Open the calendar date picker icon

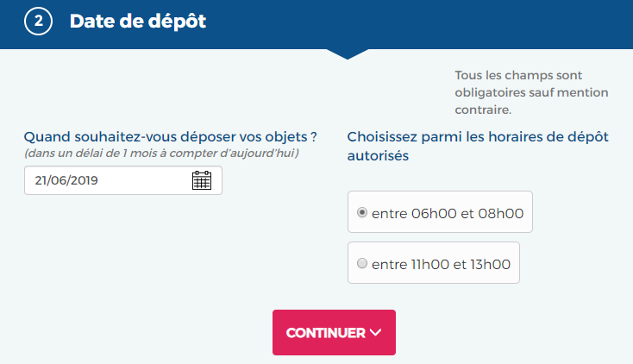pyautogui.click(x=202, y=180)
